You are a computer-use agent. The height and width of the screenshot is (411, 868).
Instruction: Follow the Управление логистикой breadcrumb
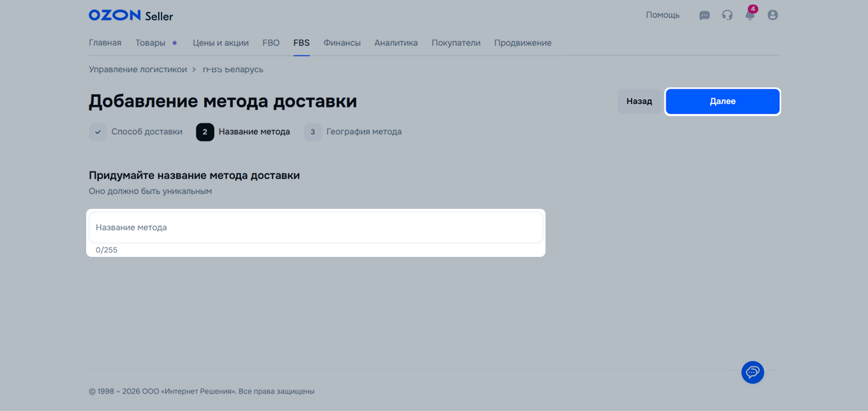point(138,69)
